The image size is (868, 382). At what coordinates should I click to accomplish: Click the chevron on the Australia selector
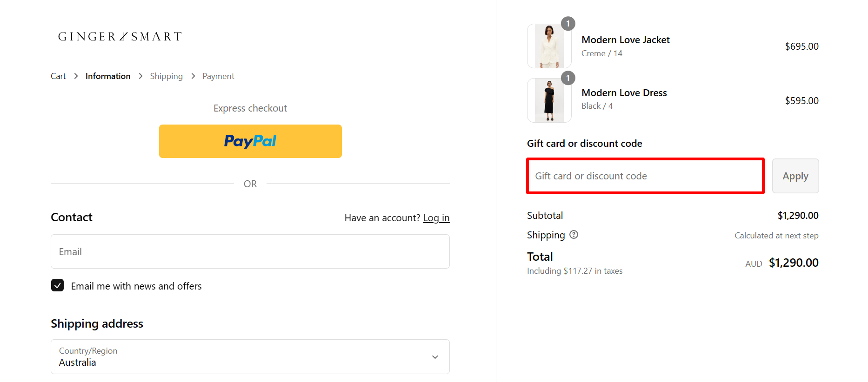(435, 357)
